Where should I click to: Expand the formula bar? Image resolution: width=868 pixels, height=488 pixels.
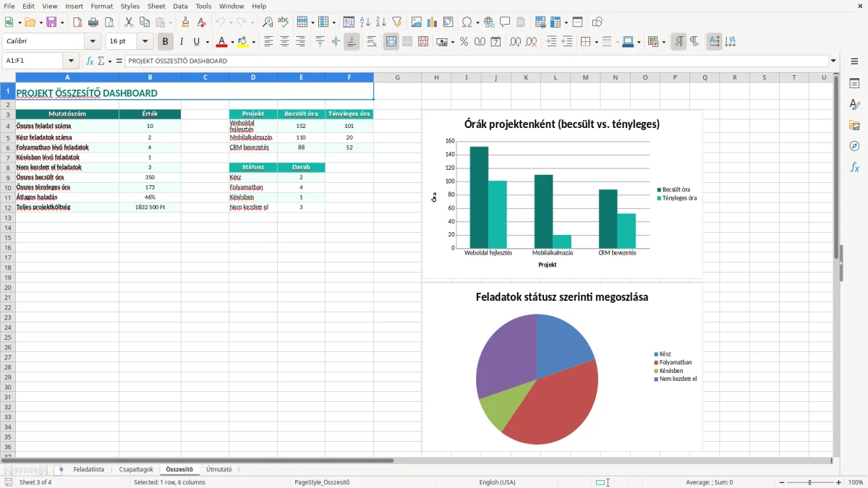coord(834,61)
